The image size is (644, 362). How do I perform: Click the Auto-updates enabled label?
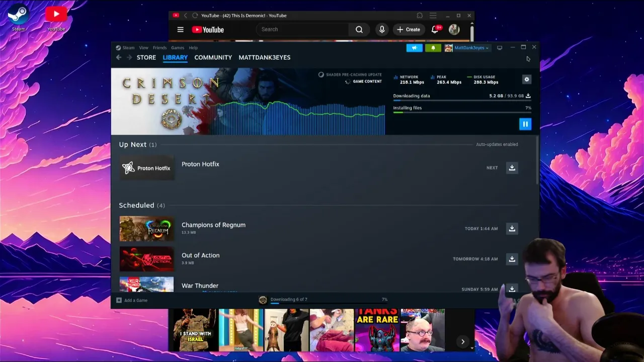pos(497,144)
